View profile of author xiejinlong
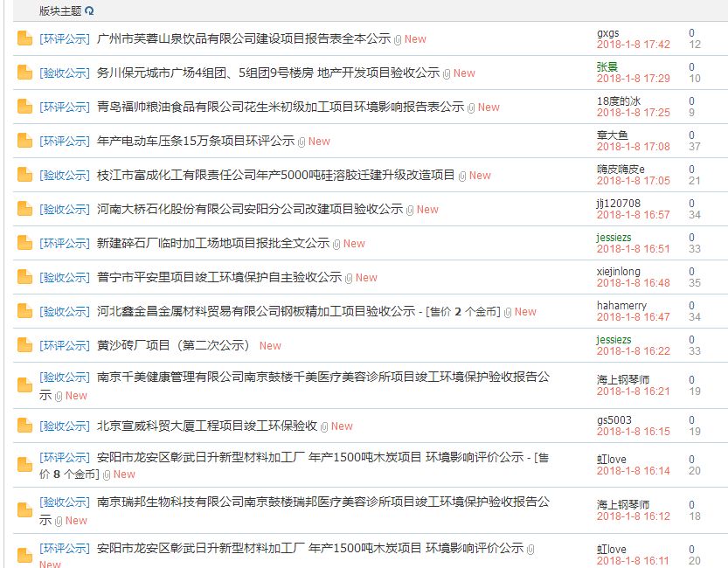 point(619,272)
